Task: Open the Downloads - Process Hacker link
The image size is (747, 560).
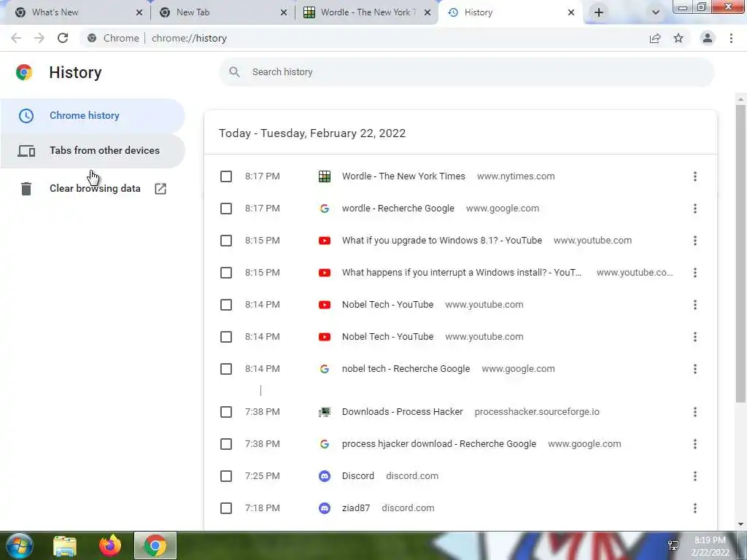Action: (x=402, y=412)
